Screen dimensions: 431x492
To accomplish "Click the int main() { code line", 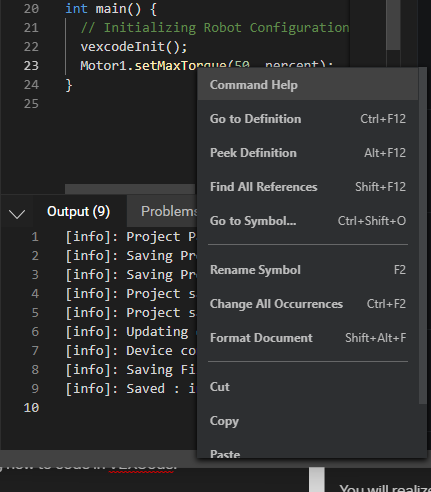I will [111, 9].
